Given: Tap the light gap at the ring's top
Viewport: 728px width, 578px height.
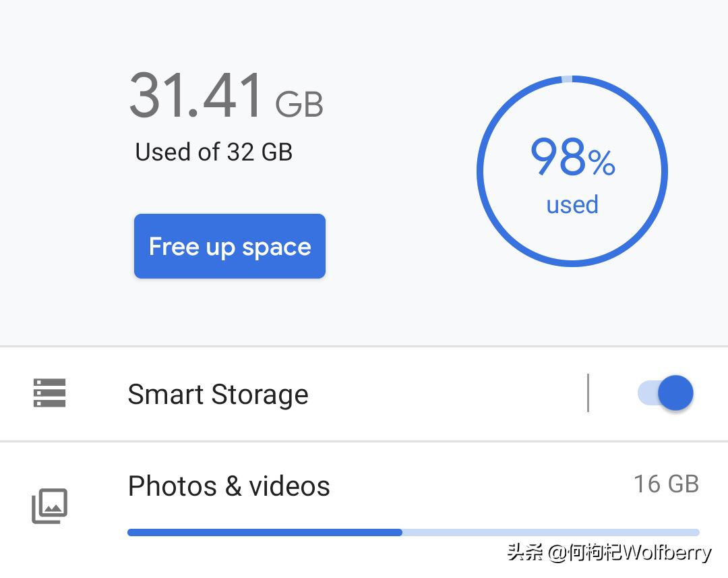Looking at the screenshot, I should pos(567,79).
